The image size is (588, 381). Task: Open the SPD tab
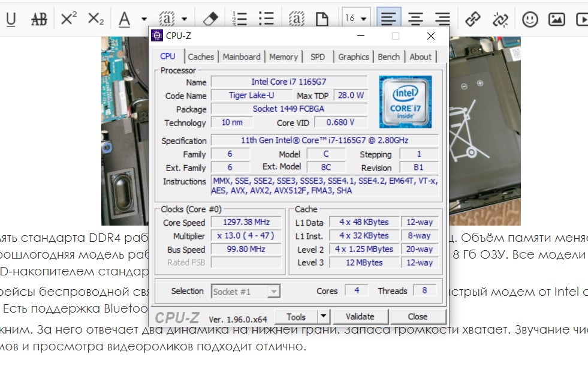pyautogui.click(x=318, y=56)
